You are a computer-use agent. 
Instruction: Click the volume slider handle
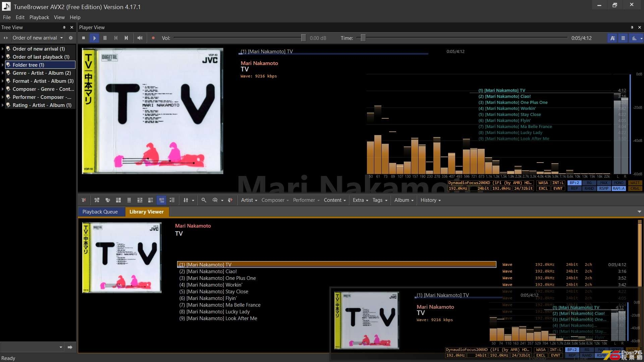pyautogui.click(x=303, y=38)
